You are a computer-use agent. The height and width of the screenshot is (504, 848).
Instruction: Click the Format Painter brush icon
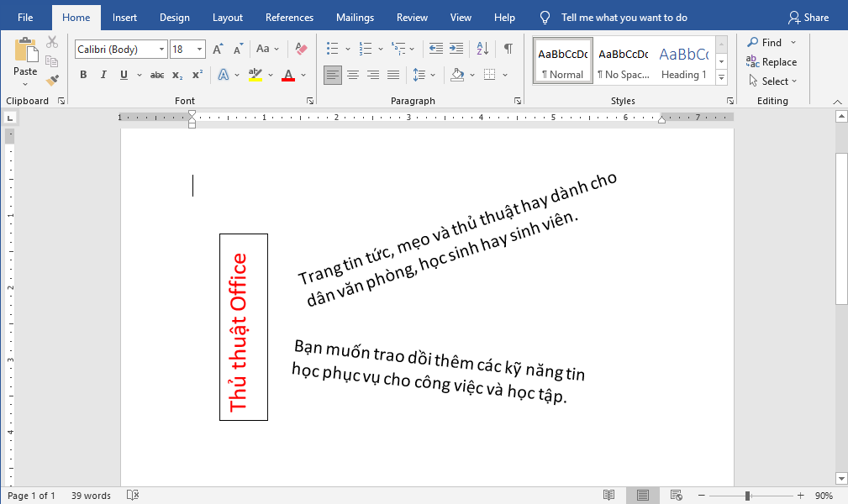[53, 81]
